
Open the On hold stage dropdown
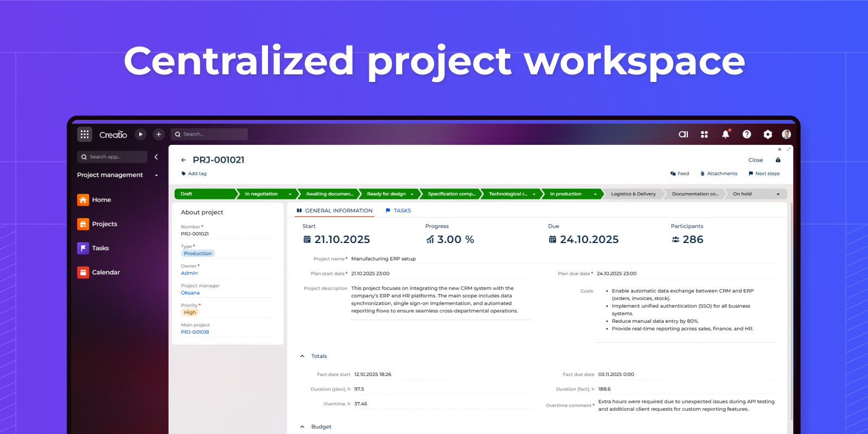(x=778, y=194)
